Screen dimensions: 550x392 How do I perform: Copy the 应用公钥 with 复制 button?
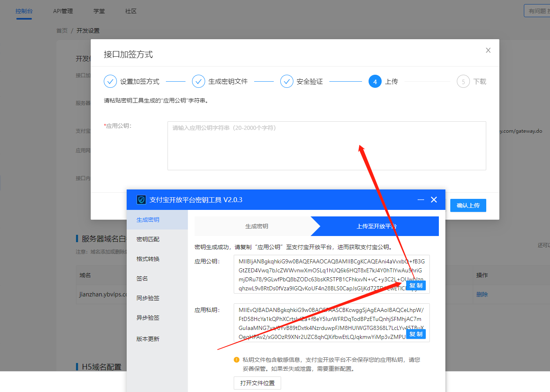point(416,285)
